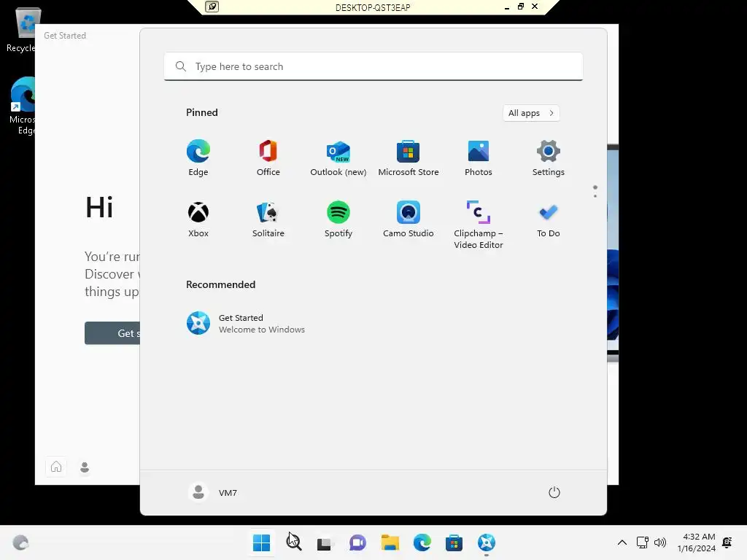The height and width of the screenshot is (560, 747).
Task: Open Outlook (new) pinned app
Action: pyautogui.click(x=338, y=157)
